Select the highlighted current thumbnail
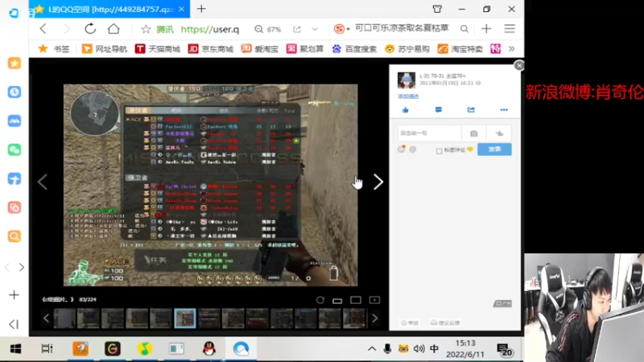Viewport: 644px width, 362px height. pyautogui.click(x=185, y=318)
